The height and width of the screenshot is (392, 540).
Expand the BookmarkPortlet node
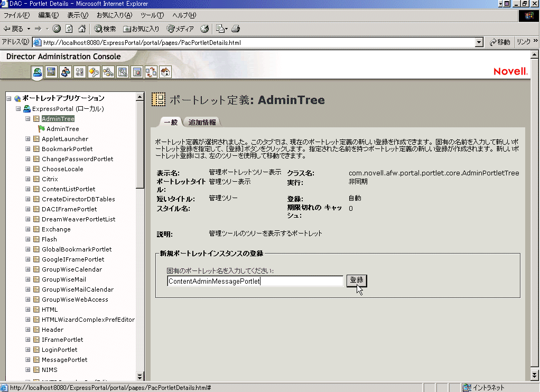28,149
